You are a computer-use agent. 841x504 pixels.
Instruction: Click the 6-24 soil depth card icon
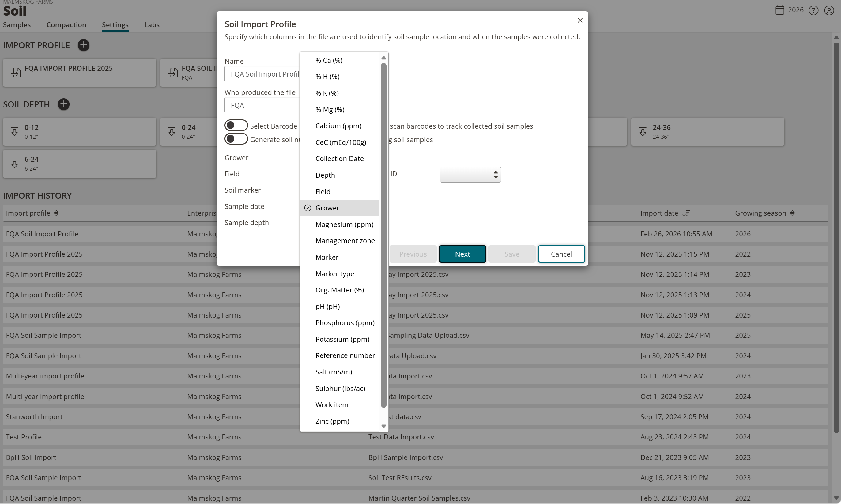click(x=15, y=164)
